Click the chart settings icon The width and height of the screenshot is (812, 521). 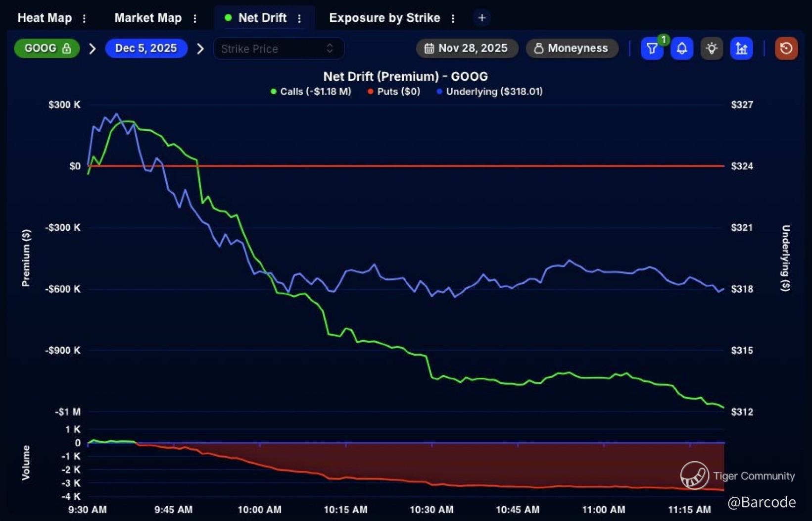click(741, 49)
